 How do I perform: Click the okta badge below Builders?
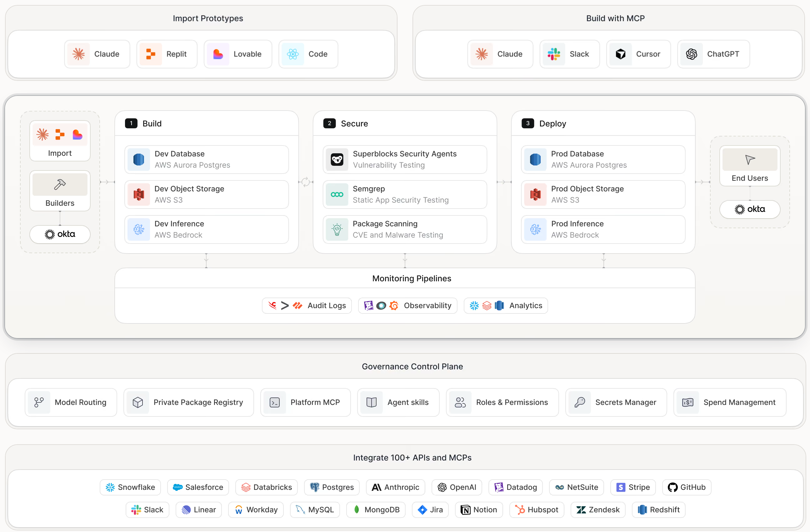click(x=60, y=234)
